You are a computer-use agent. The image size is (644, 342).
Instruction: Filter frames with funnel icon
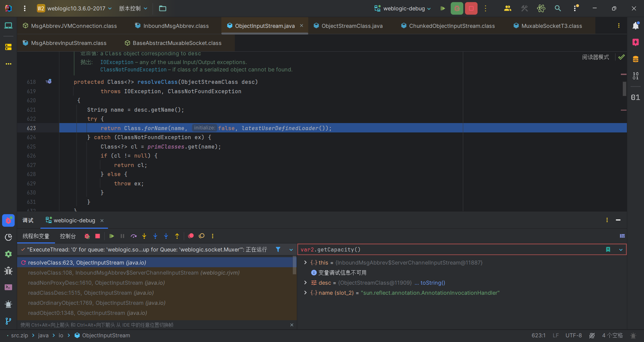click(278, 249)
